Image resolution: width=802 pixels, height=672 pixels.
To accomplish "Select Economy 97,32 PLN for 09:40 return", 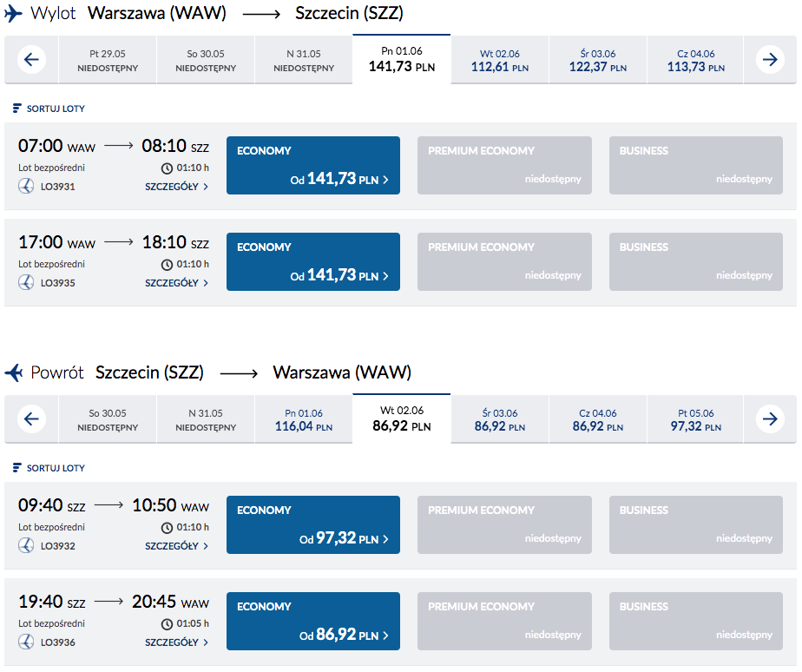I will (312, 524).
